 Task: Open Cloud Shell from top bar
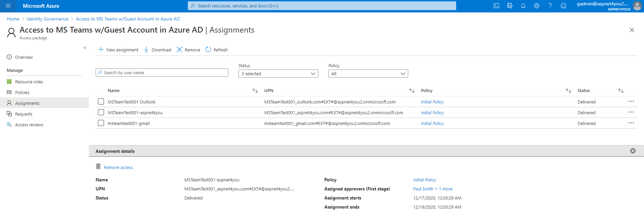click(496, 6)
